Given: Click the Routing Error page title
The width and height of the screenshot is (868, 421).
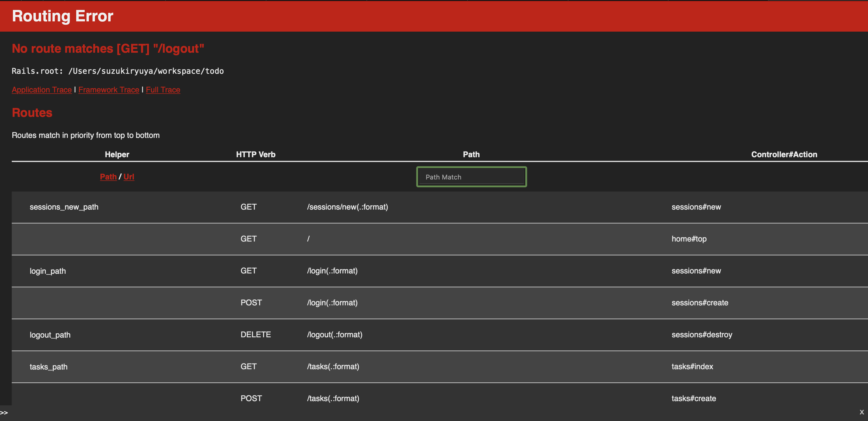Looking at the screenshot, I should 63,16.
